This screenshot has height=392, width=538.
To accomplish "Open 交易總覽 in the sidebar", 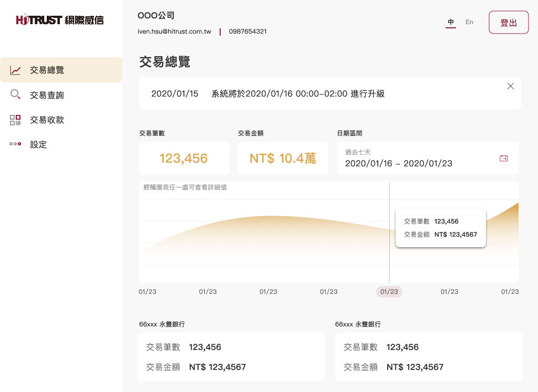I will coord(47,70).
